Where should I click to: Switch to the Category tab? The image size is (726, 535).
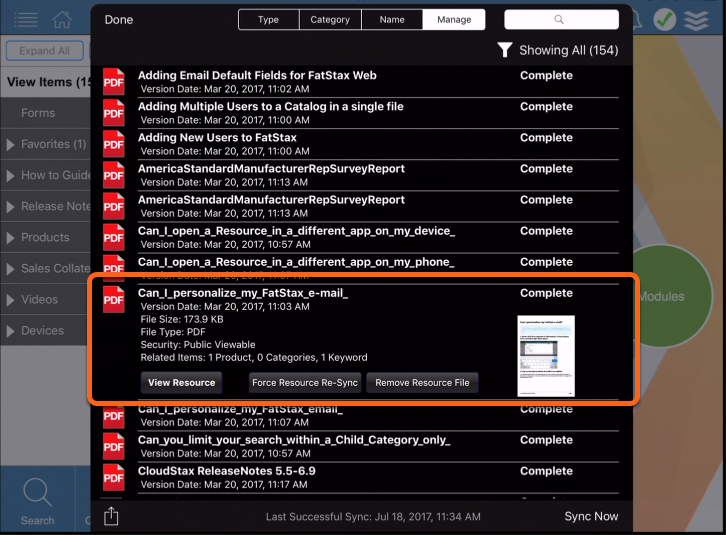coord(330,19)
